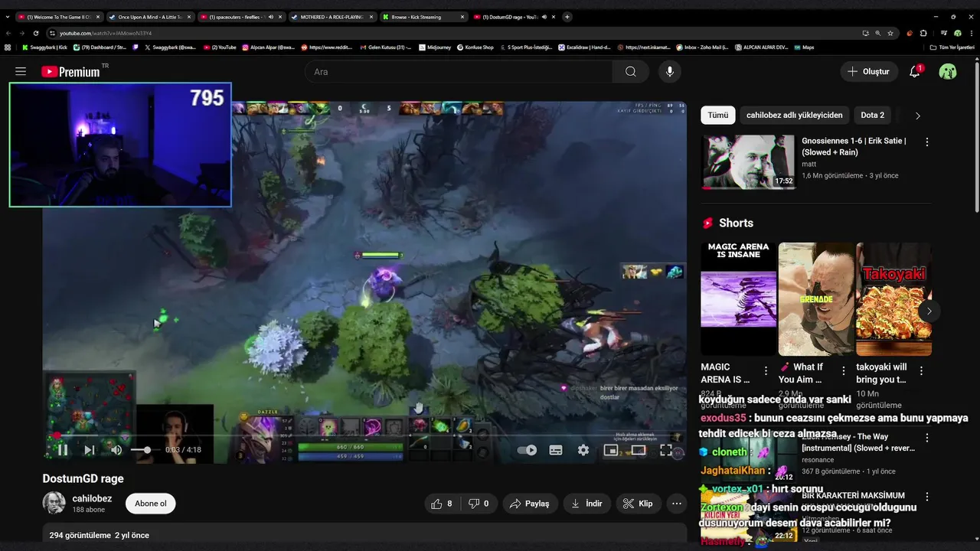980x551 pixels.
Task: Open Midjourney bookmark
Action: pyautogui.click(x=435, y=47)
